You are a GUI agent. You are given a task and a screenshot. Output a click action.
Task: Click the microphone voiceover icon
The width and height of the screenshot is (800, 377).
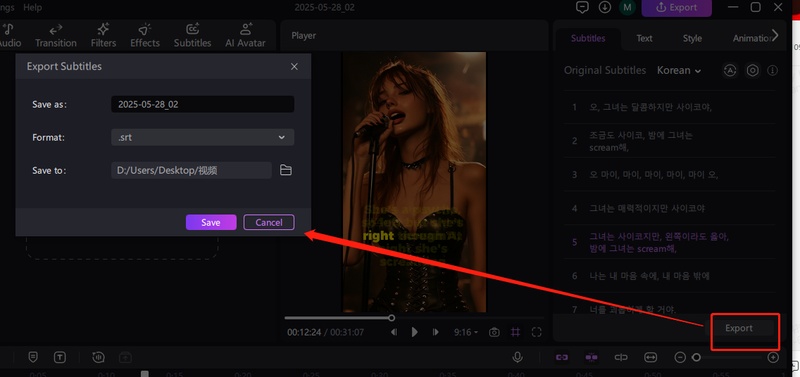(517, 357)
